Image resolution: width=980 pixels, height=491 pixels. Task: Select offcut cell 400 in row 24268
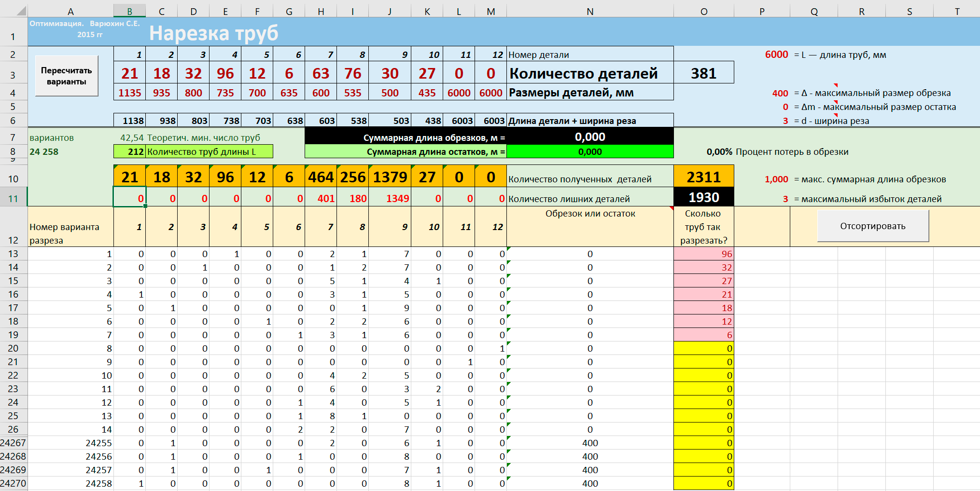click(590, 456)
